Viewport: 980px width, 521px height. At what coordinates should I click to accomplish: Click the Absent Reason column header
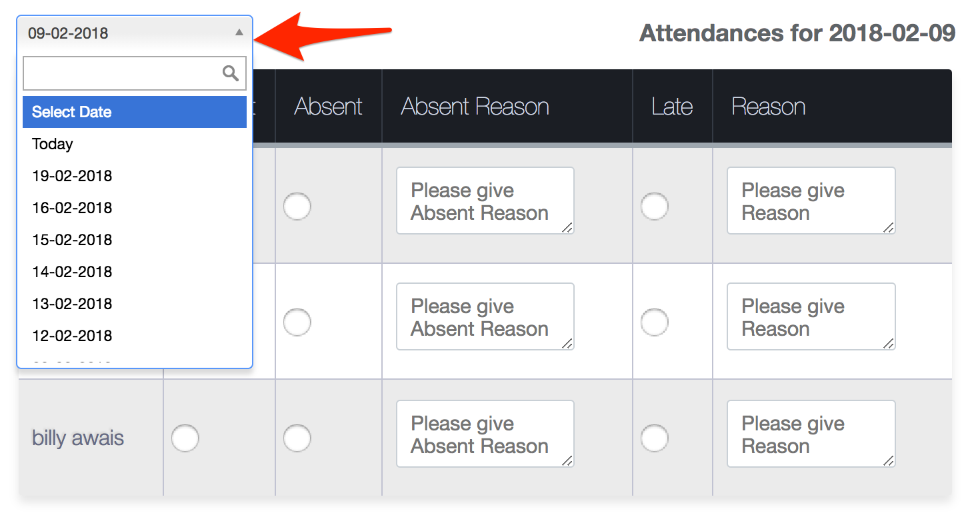(x=475, y=107)
